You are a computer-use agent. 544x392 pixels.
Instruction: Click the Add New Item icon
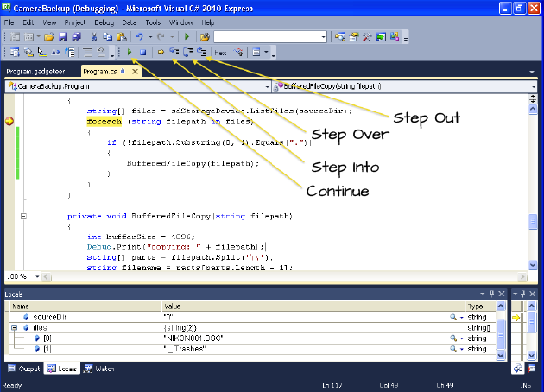pos(28,37)
